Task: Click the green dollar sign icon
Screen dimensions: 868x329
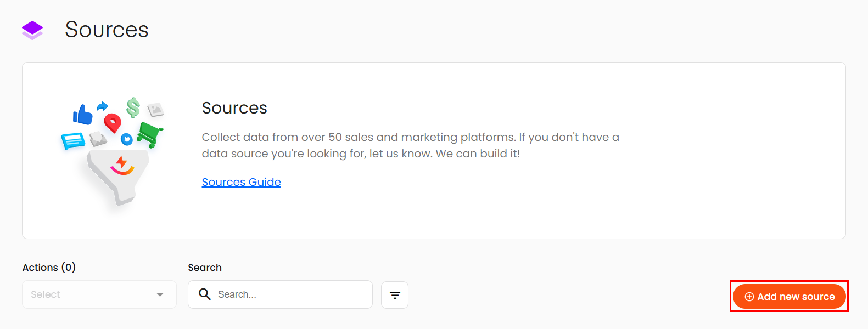Action: click(133, 107)
